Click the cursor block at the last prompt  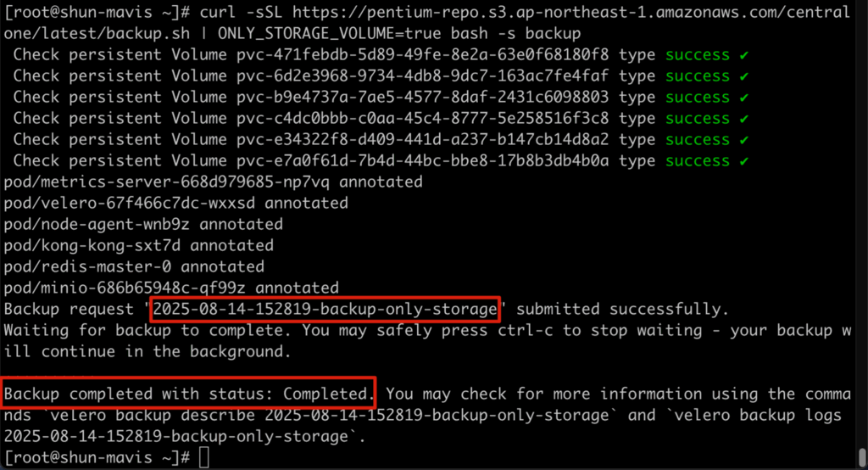click(203, 458)
